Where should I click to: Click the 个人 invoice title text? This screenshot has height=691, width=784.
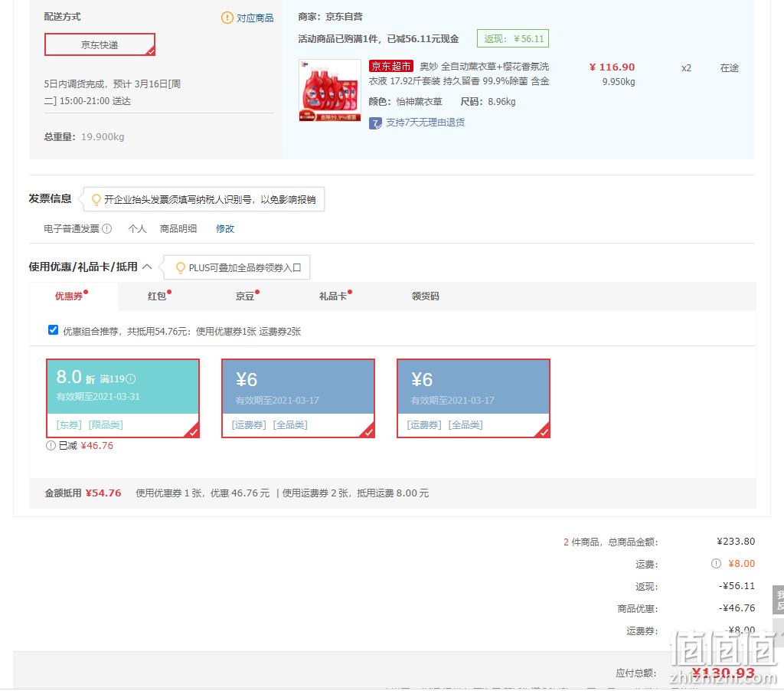click(138, 228)
